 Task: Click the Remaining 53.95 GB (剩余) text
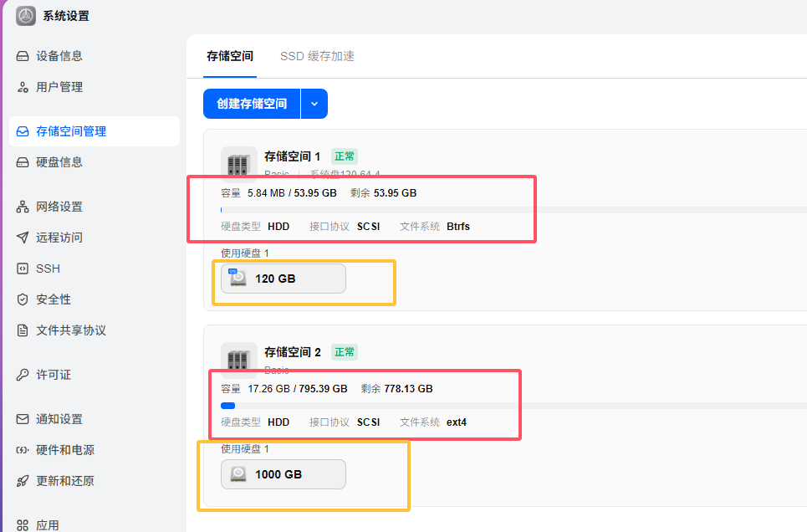point(383,193)
